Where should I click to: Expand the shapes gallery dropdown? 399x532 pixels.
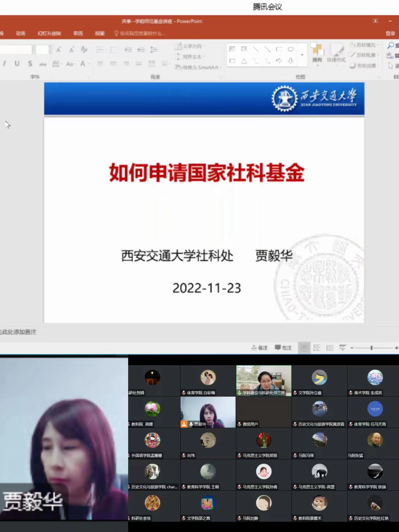302,55
